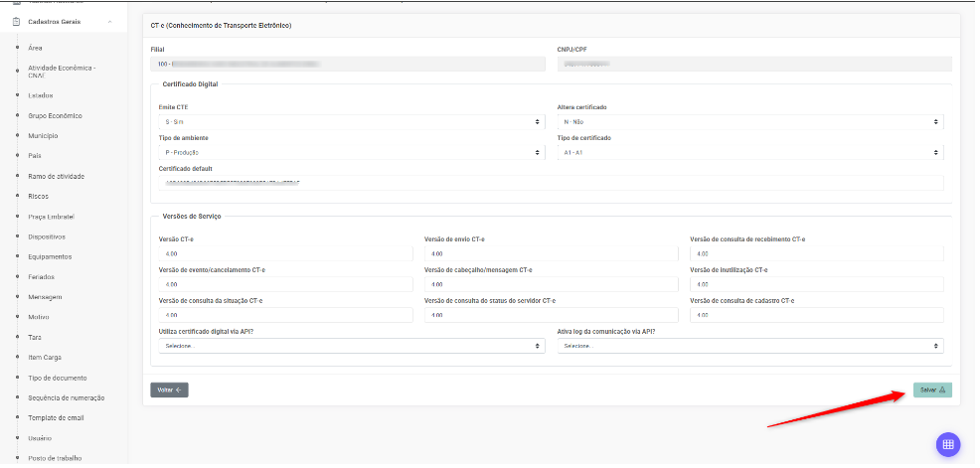This screenshot has height=468, width=980.
Task: Open Ativa log da comunicação via API dropdown
Action: [x=750, y=347]
